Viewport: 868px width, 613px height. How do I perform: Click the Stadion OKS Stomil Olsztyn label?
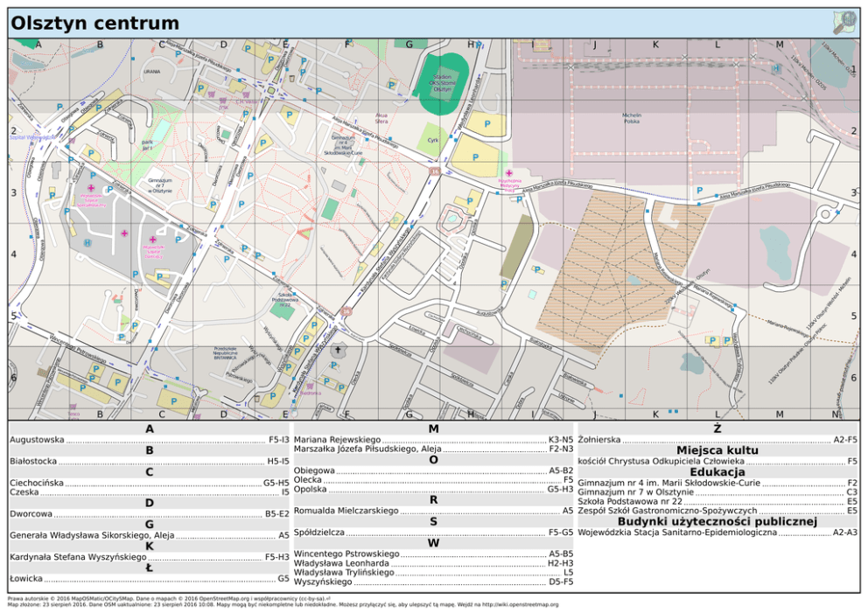[443, 82]
